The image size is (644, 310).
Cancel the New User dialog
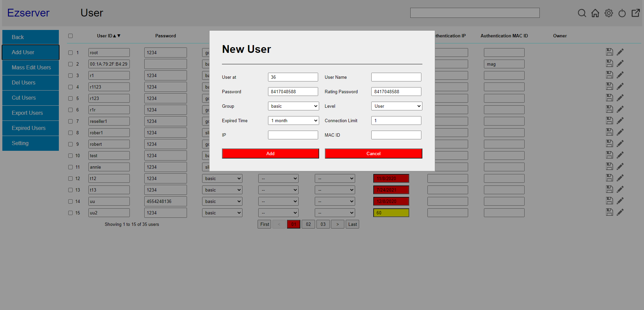[x=373, y=153]
